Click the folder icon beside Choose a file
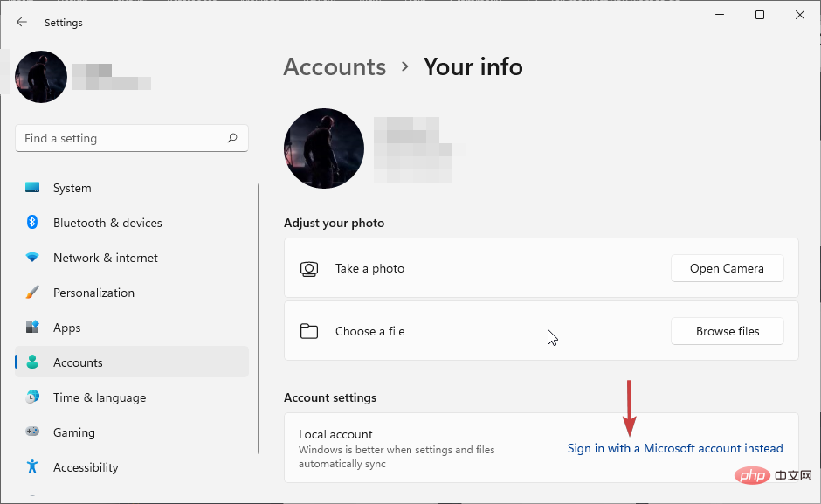 309,331
